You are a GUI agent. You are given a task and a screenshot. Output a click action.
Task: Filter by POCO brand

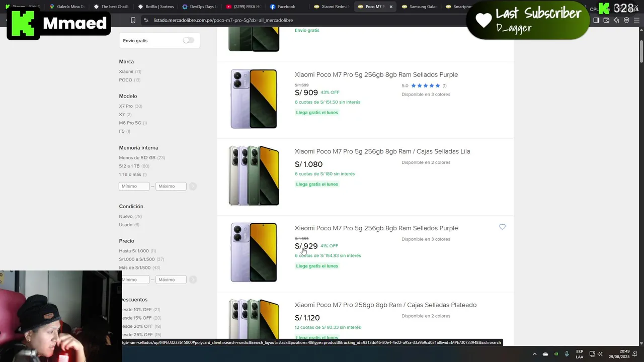[130, 80]
